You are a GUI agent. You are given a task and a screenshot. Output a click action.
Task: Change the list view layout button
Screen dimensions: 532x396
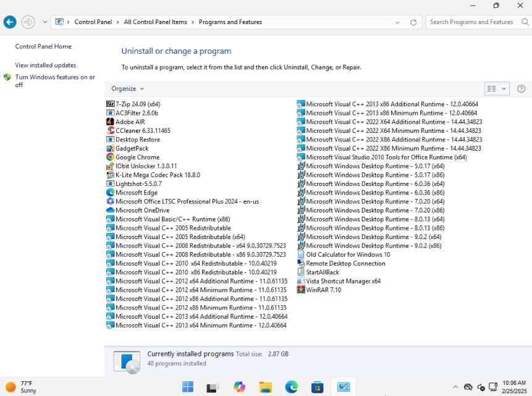point(492,89)
